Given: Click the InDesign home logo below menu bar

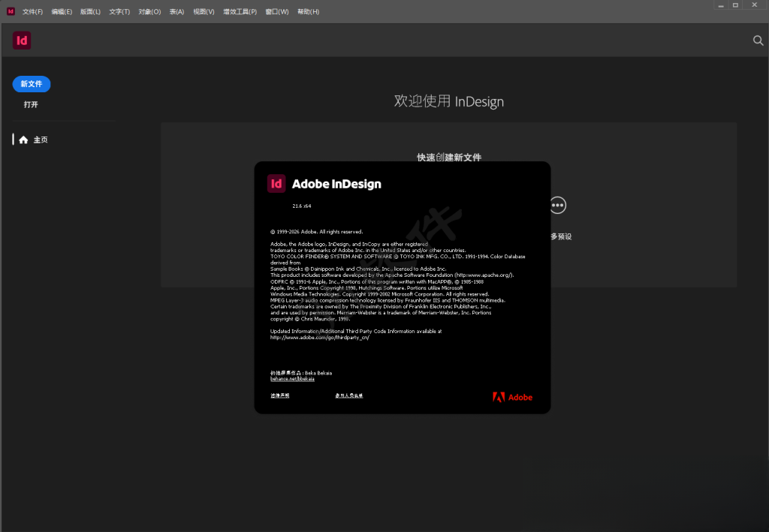Looking at the screenshot, I should coord(22,41).
